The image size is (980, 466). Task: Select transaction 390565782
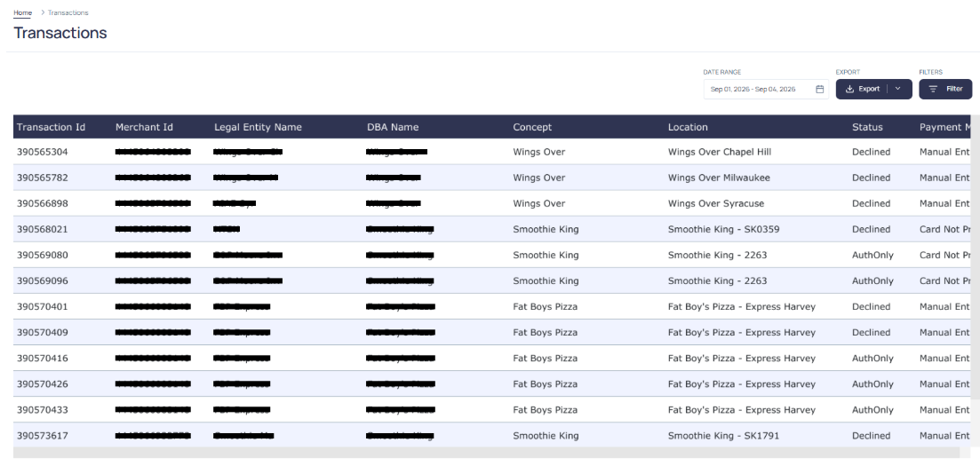(x=43, y=178)
